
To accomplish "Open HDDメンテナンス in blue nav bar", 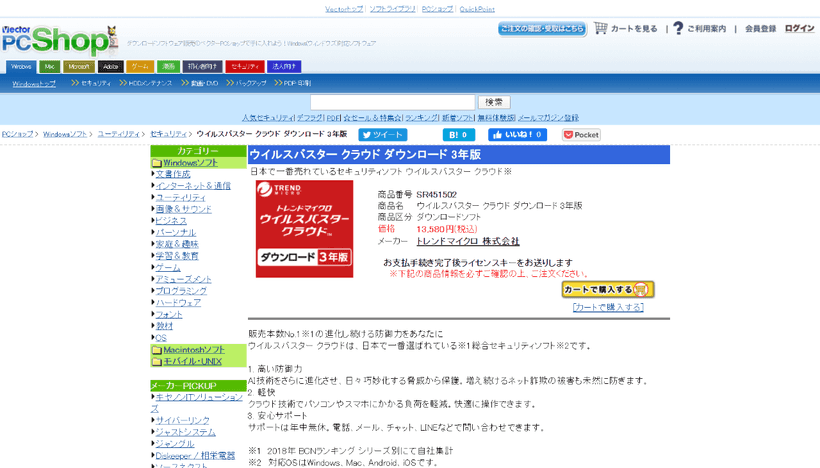I will [150, 84].
